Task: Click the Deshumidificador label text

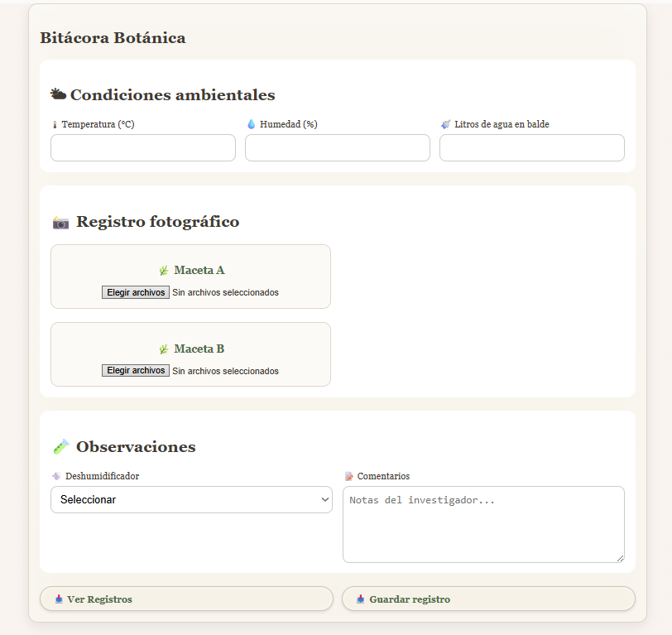Action: tap(102, 476)
